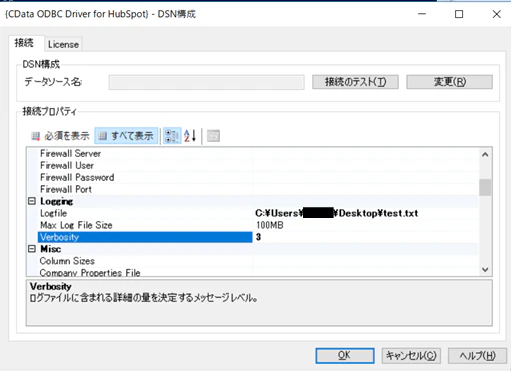Click the alphabetical sort icon
Viewport: 512px width, 372px height.
(x=190, y=136)
